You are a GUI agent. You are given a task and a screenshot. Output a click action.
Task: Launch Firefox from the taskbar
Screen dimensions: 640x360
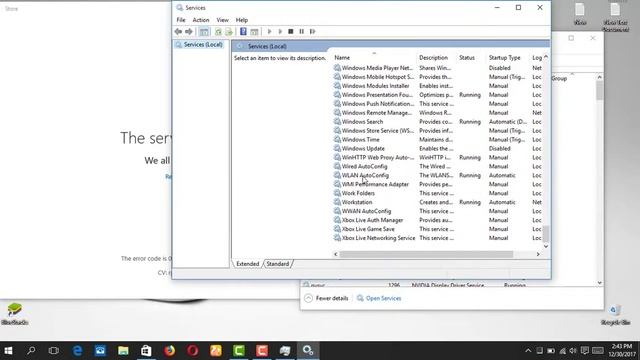(x=169, y=351)
